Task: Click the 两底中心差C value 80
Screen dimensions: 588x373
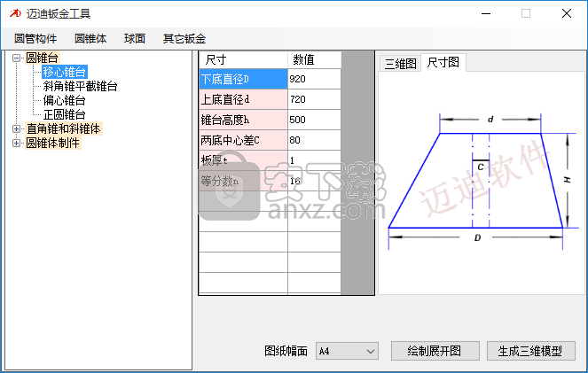Action: pos(314,141)
